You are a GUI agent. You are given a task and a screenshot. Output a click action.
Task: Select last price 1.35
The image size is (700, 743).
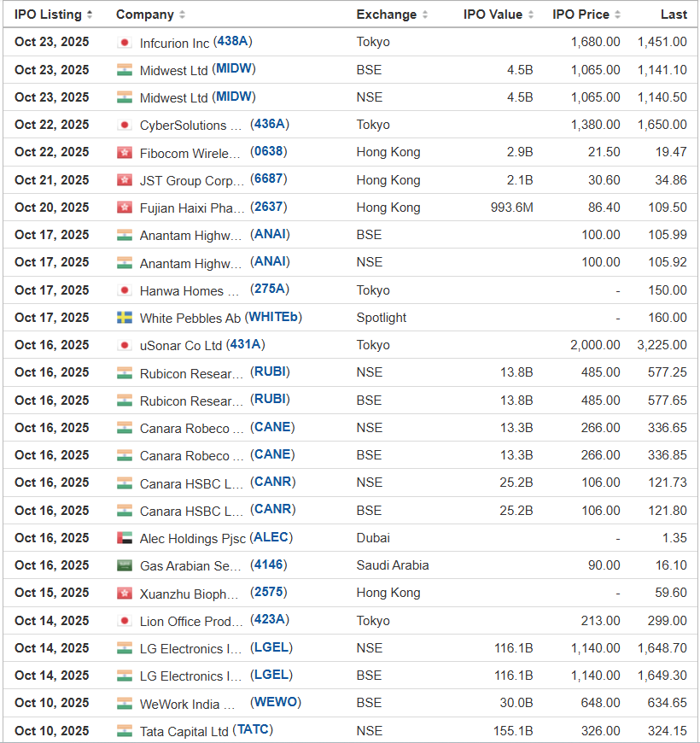click(x=674, y=538)
